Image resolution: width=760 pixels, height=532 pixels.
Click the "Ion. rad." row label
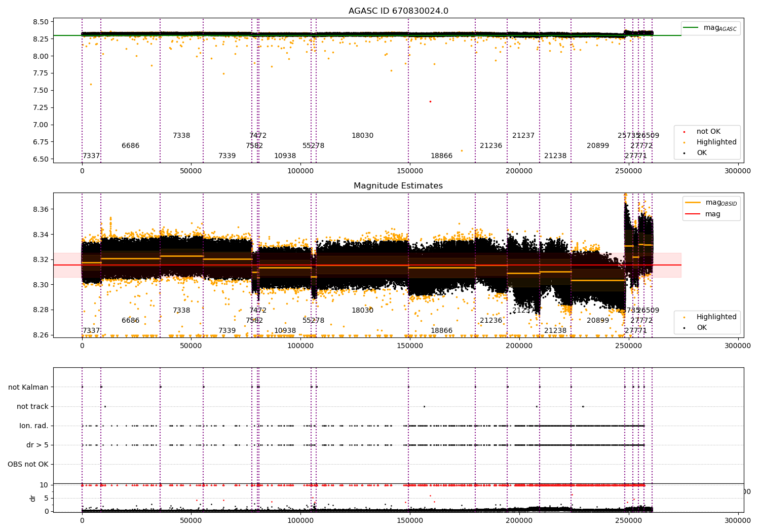34,426
